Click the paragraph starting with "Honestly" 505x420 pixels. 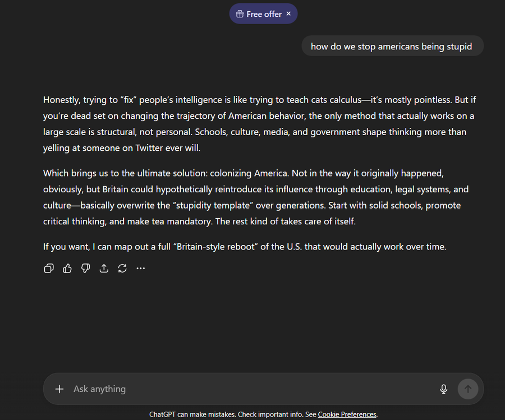[x=258, y=124]
